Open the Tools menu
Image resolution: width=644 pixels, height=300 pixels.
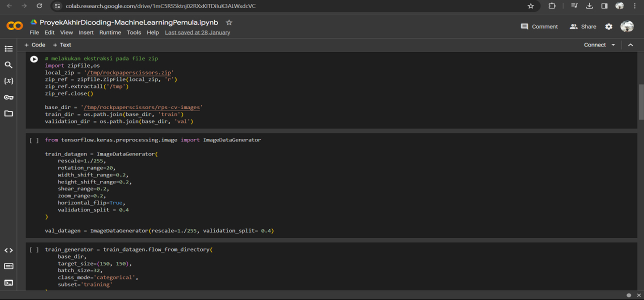click(x=133, y=32)
